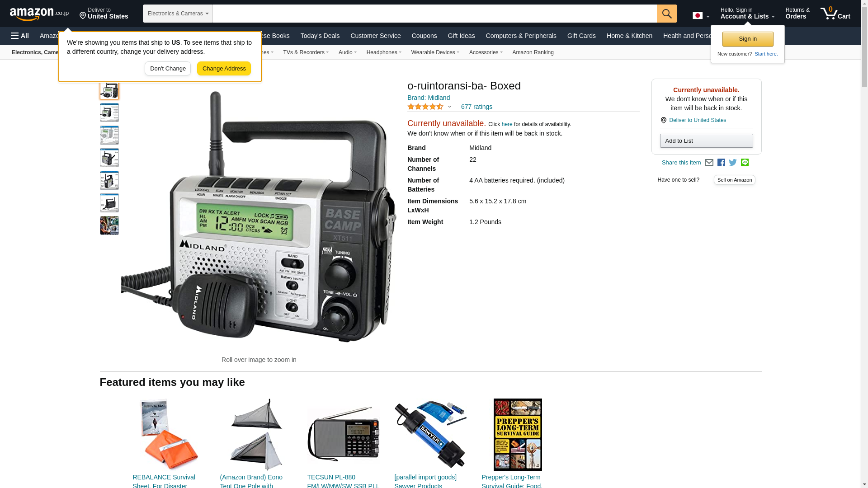This screenshot has width=868, height=488.
Task: Share this item on Facebook
Action: 721,163
